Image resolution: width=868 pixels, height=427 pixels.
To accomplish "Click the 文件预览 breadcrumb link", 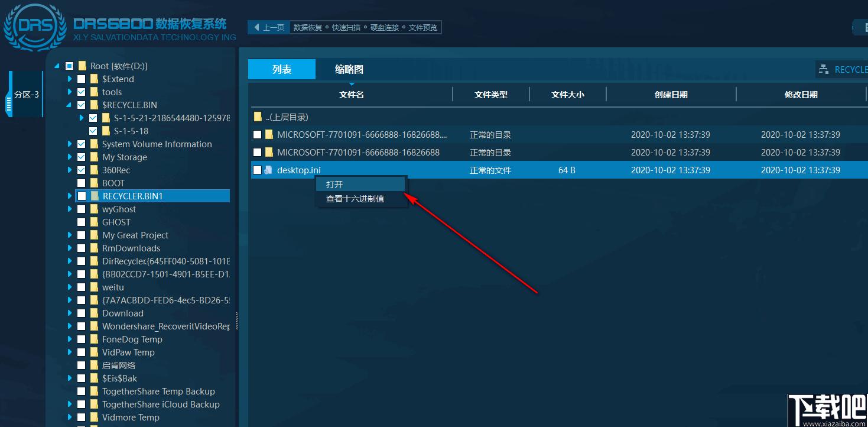I will pos(422,27).
